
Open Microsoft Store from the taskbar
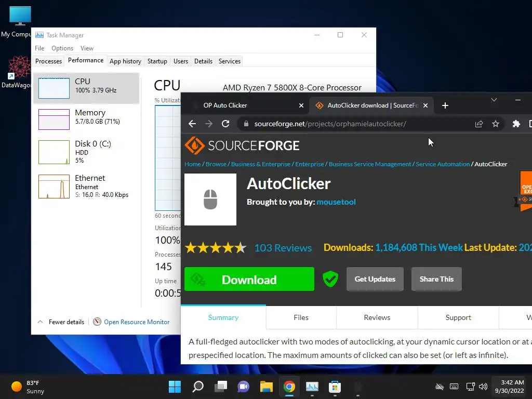click(335, 387)
